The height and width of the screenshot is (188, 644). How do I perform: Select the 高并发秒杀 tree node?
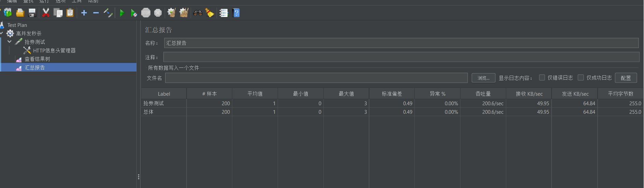coord(29,33)
